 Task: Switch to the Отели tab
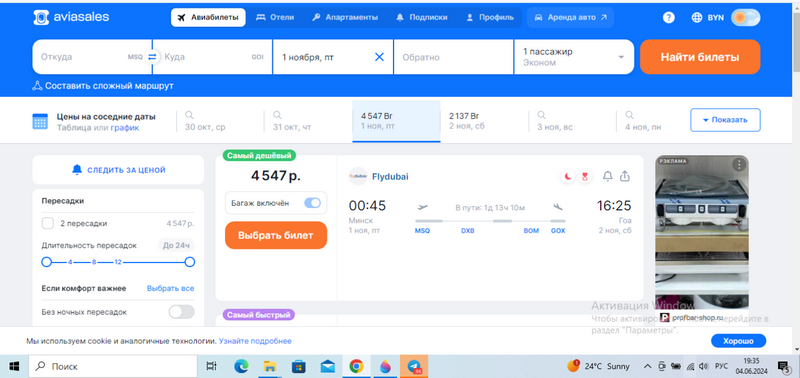click(275, 17)
